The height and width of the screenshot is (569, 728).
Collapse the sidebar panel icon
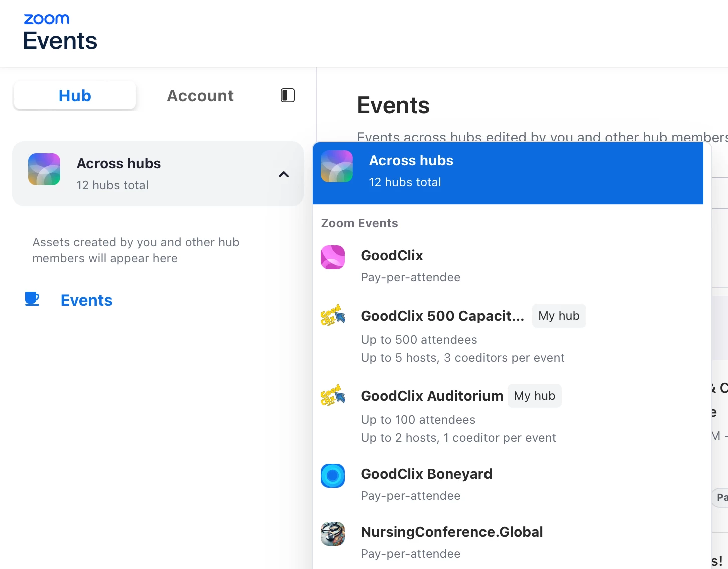[288, 95]
